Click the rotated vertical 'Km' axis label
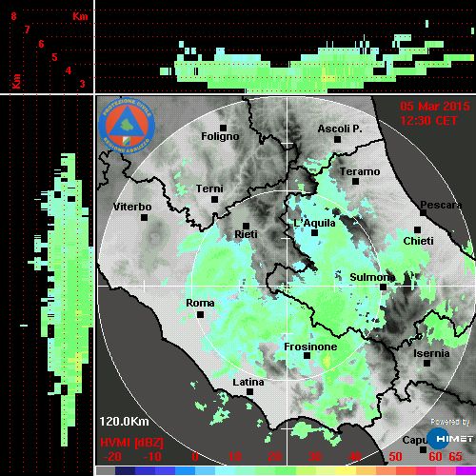This screenshot has width=476, height=476. tap(16, 81)
